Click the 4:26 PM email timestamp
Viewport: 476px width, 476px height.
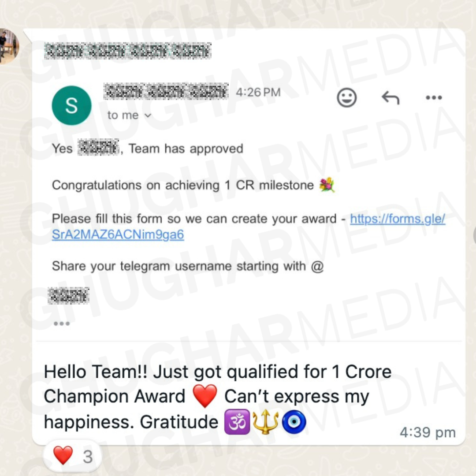click(x=258, y=92)
